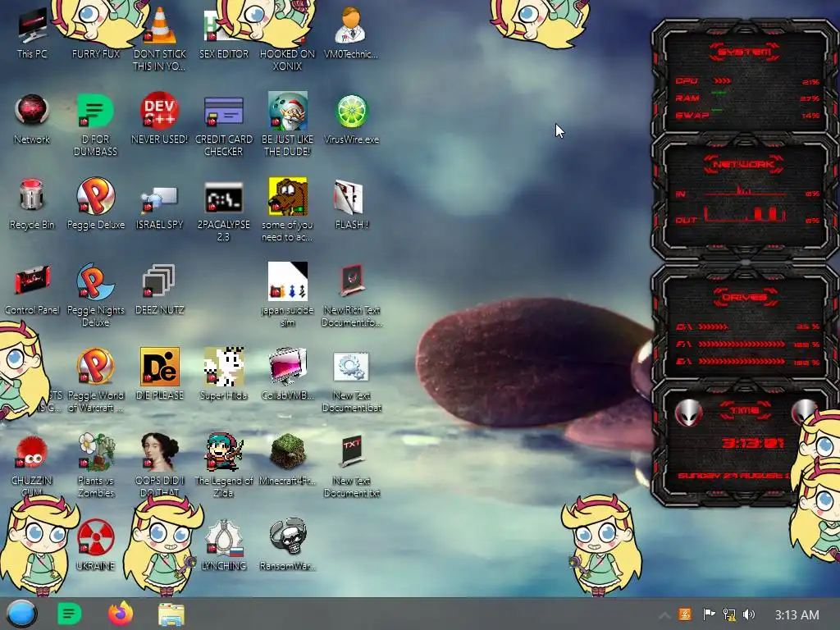Open the Recycle Bin
The height and width of the screenshot is (630, 840).
[x=32, y=204]
